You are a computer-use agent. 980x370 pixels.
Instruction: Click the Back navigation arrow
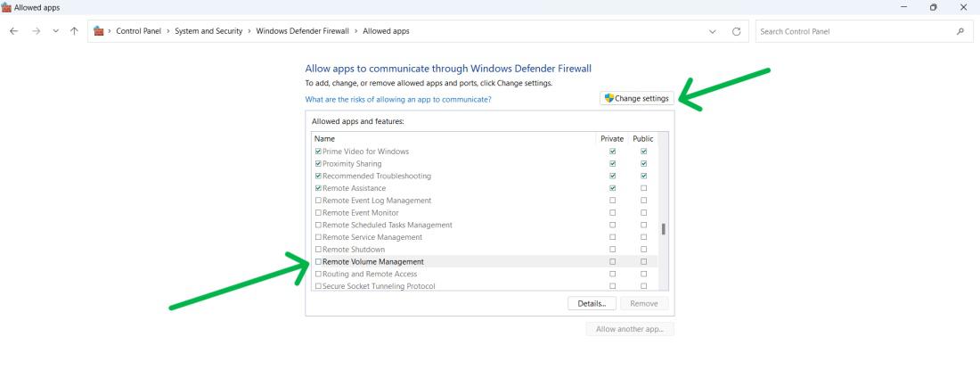(12, 32)
